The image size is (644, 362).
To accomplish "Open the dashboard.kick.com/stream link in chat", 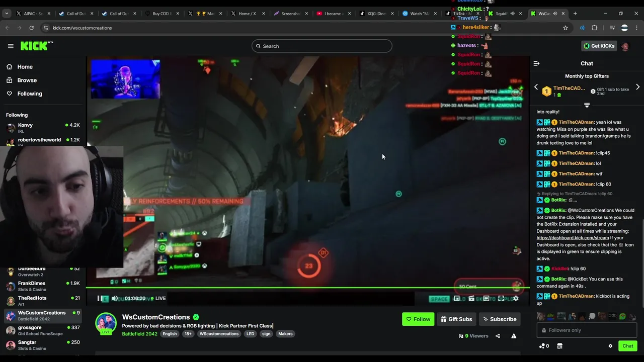I will [x=573, y=238].
